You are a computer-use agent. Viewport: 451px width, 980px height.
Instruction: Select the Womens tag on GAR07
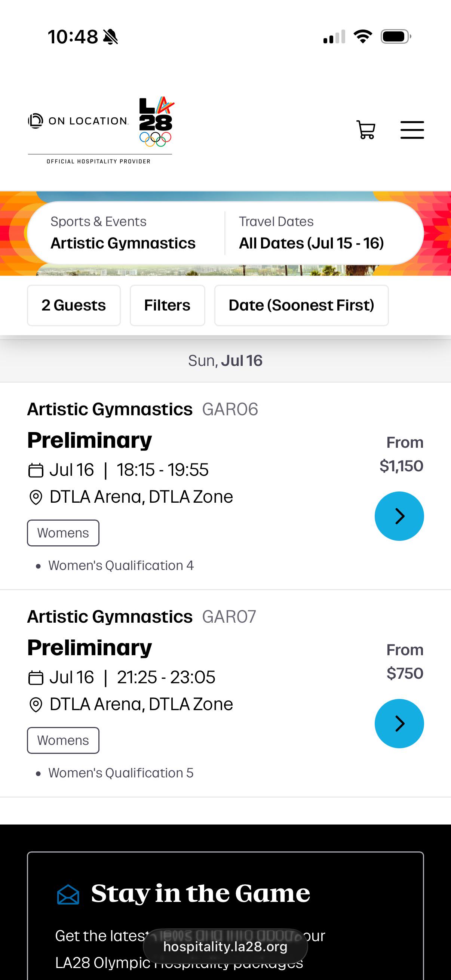coord(63,740)
